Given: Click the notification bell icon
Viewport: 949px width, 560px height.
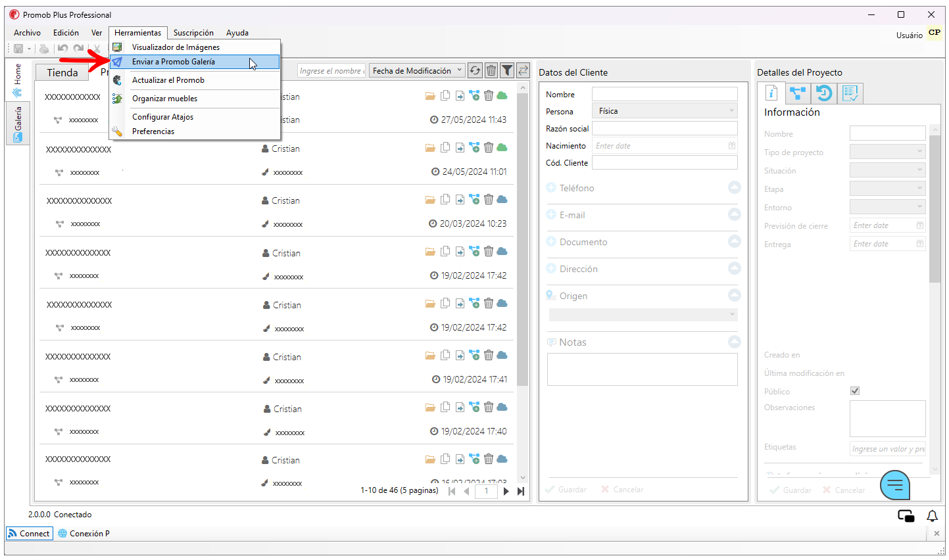Looking at the screenshot, I should click(x=933, y=516).
